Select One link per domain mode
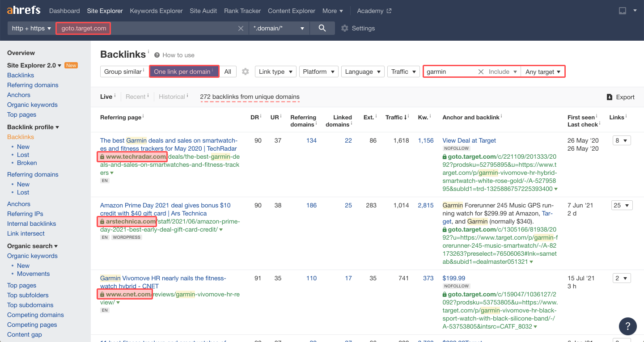This screenshot has width=644, height=342. tap(184, 72)
